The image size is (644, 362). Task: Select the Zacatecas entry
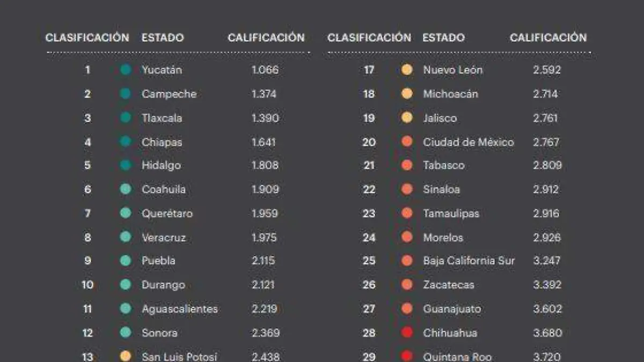pyautogui.click(x=449, y=285)
